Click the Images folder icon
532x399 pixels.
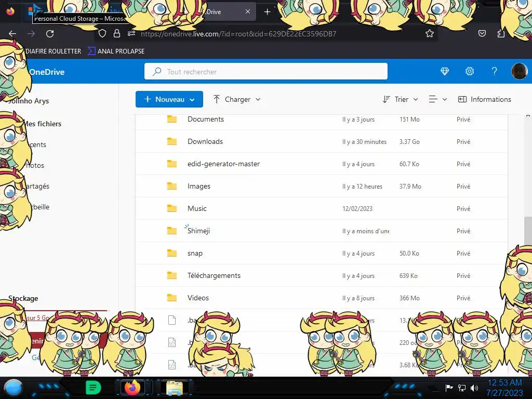point(172,187)
